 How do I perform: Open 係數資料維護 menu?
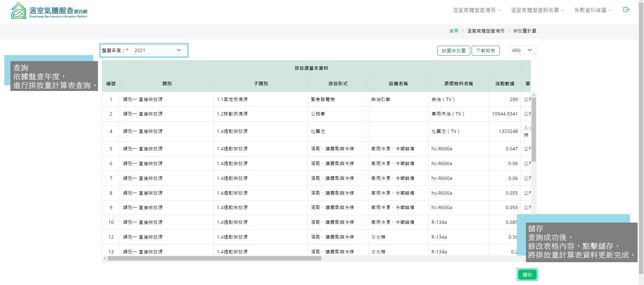coord(593,10)
